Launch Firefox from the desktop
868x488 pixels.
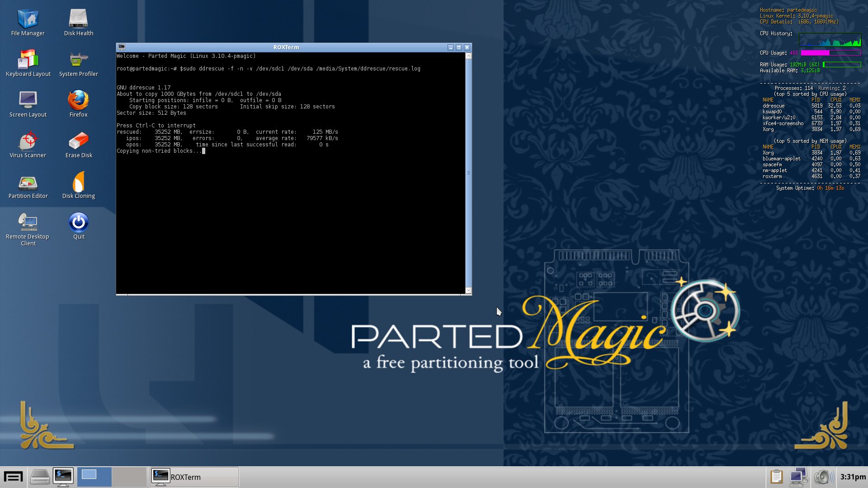pos(78,100)
